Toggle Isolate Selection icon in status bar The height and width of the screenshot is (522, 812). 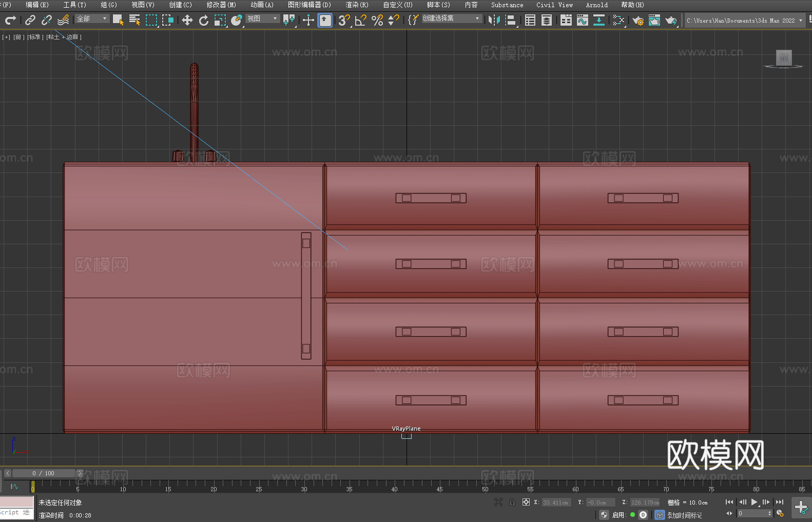click(x=498, y=502)
